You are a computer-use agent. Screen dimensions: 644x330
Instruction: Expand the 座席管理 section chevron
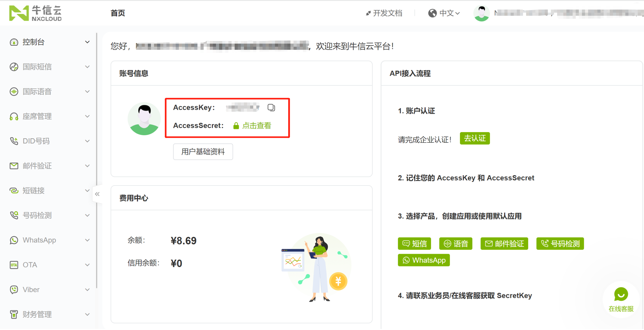pyautogui.click(x=87, y=116)
